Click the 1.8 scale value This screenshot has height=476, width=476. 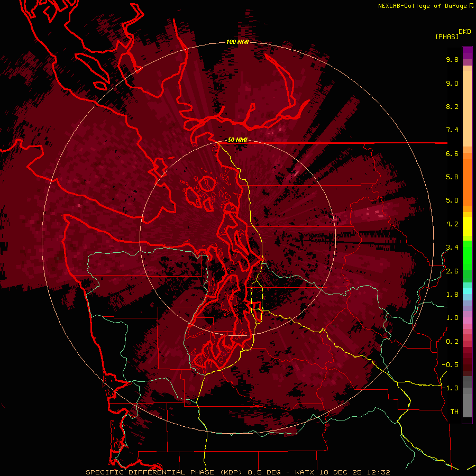[452, 295]
